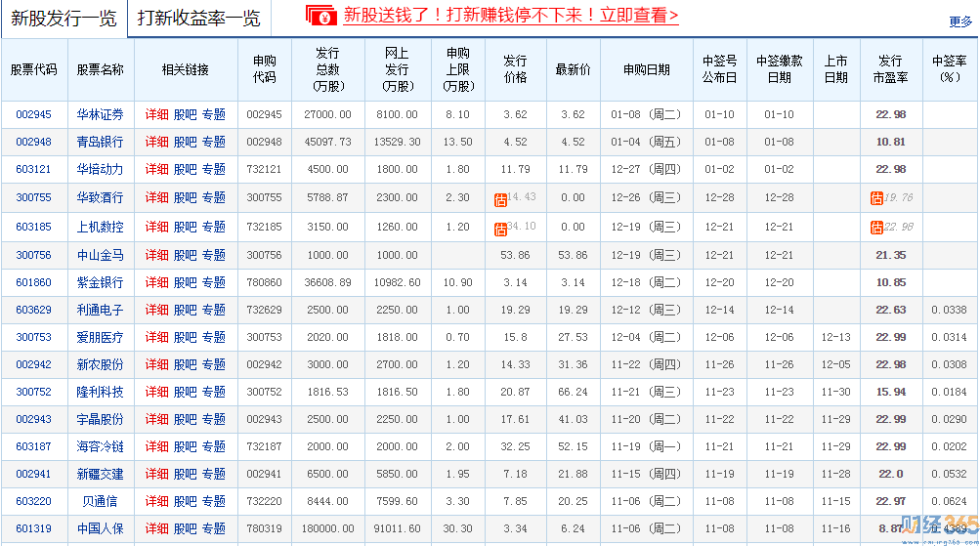980x546 pixels.
Task: Open stock name 华林证券
Action: click(100, 114)
